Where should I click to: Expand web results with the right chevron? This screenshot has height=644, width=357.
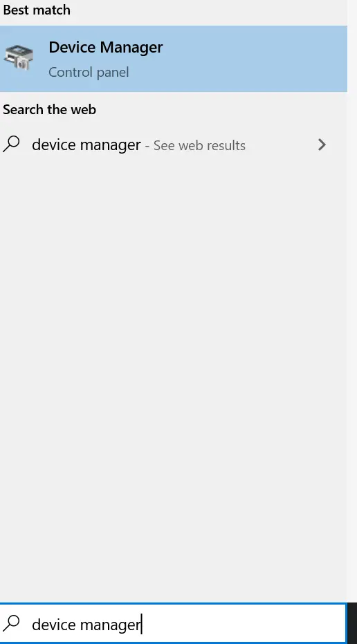point(322,145)
